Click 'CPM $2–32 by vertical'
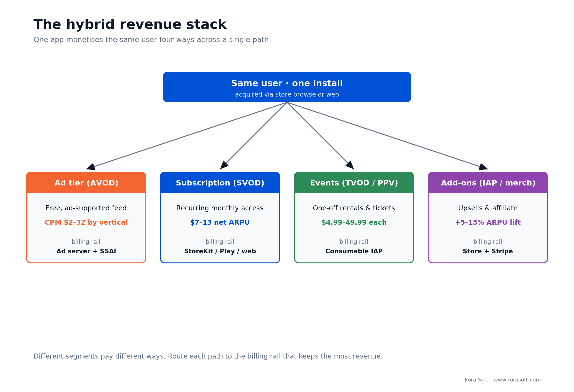 pyautogui.click(x=86, y=223)
